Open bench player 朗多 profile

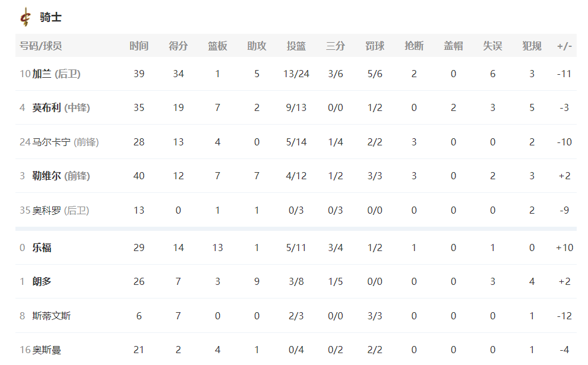pos(42,281)
